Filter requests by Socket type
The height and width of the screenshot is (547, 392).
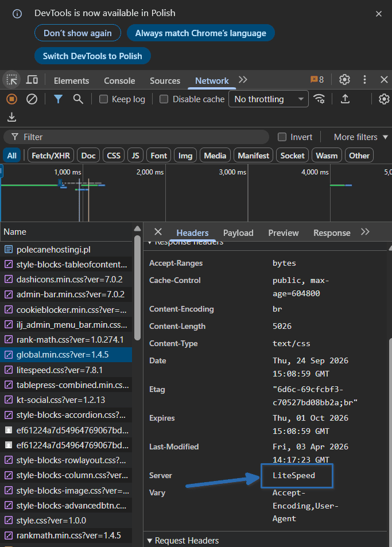click(292, 156)
